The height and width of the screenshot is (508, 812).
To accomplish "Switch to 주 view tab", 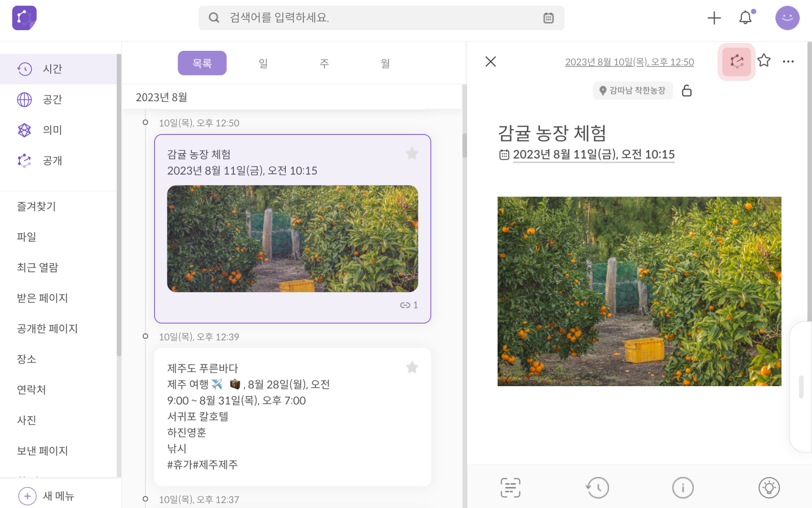I will (x=324, y=63).
